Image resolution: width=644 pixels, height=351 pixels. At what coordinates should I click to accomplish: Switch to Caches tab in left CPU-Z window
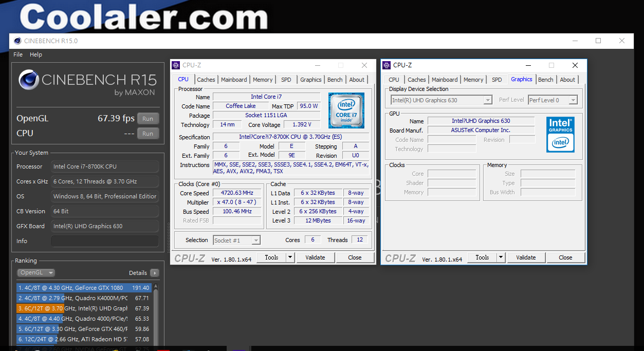[206, 80]
